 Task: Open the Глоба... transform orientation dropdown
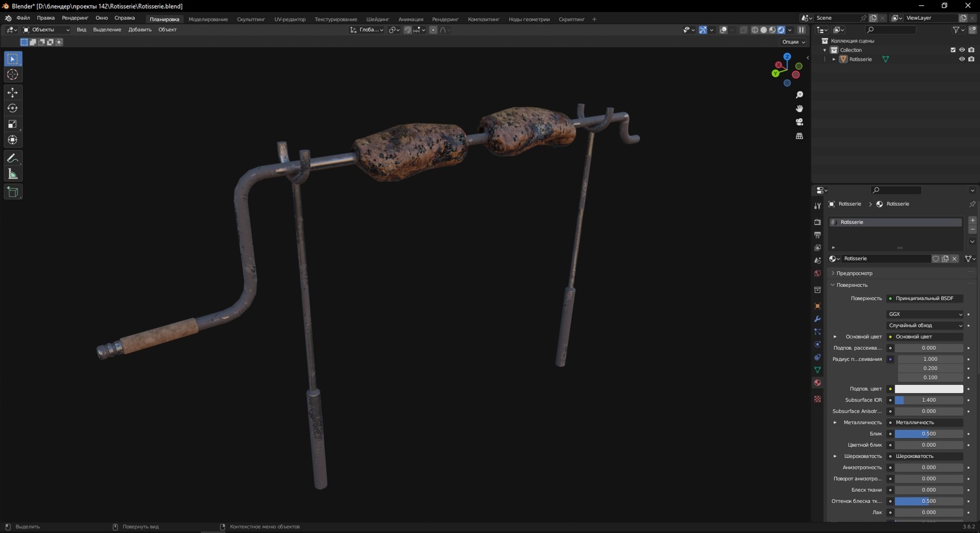(x=366, y=30)
